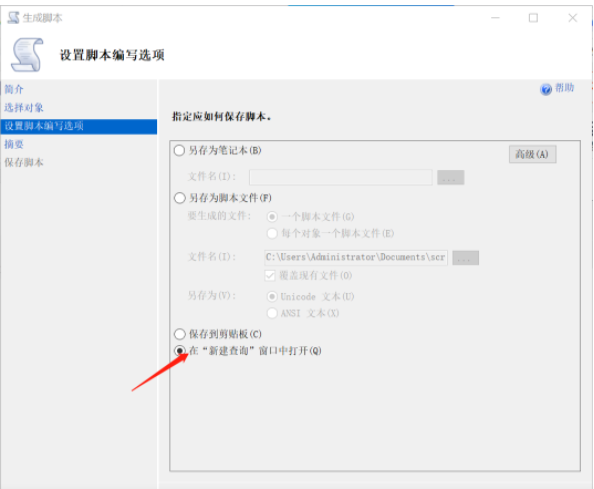Click the C:\Users\Administrator\Documents path field
Viewport: 594px width, 489px height.
point(356,258)
